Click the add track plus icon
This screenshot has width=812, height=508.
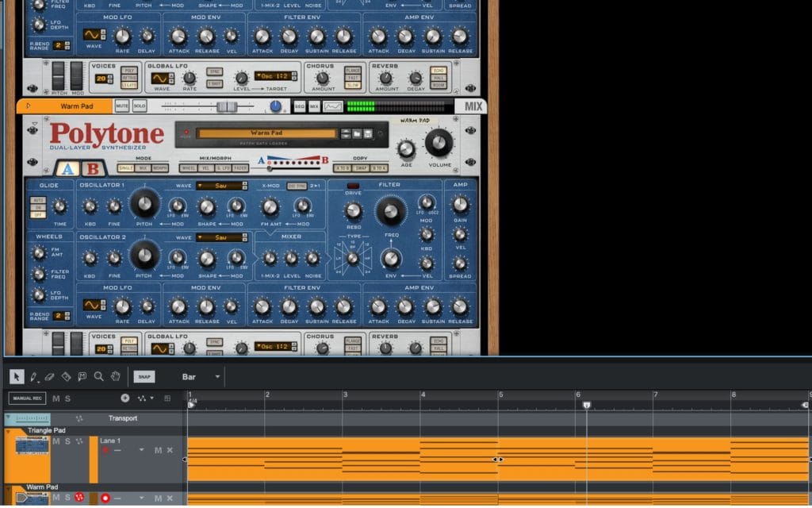(x=124, y=398)
